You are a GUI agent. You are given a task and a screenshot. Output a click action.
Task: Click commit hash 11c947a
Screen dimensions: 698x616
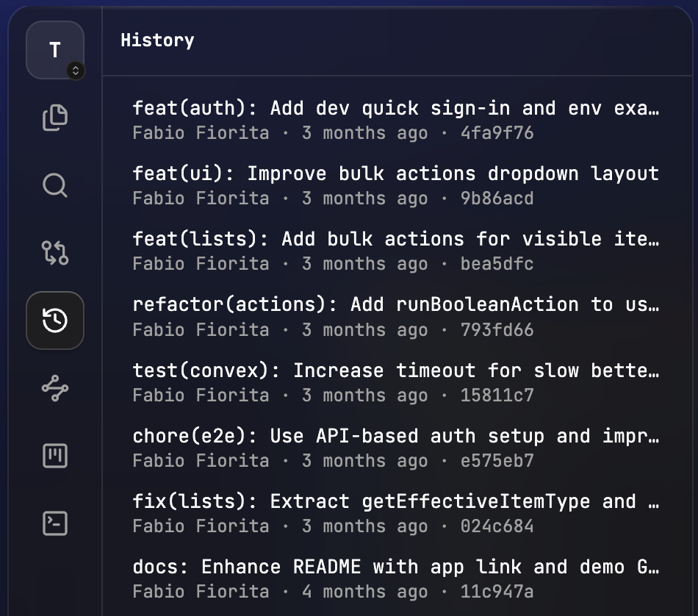[x=497, y=592]
